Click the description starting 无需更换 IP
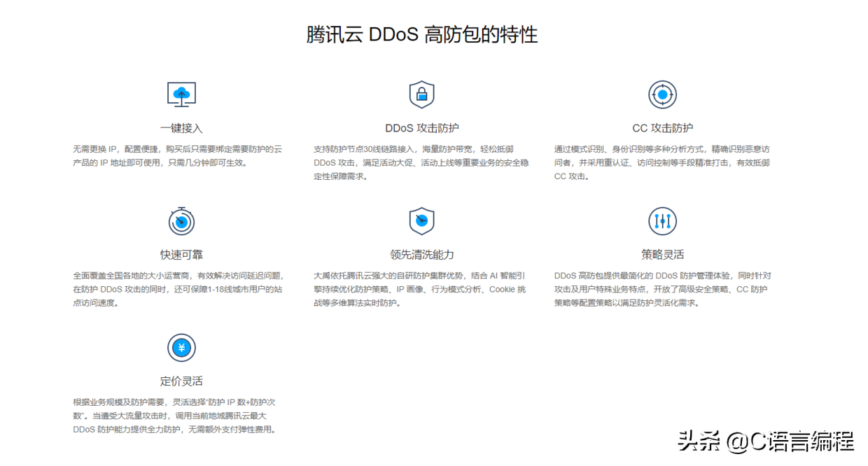This screenshot has height=466, width=868. [x=178, y=156]
